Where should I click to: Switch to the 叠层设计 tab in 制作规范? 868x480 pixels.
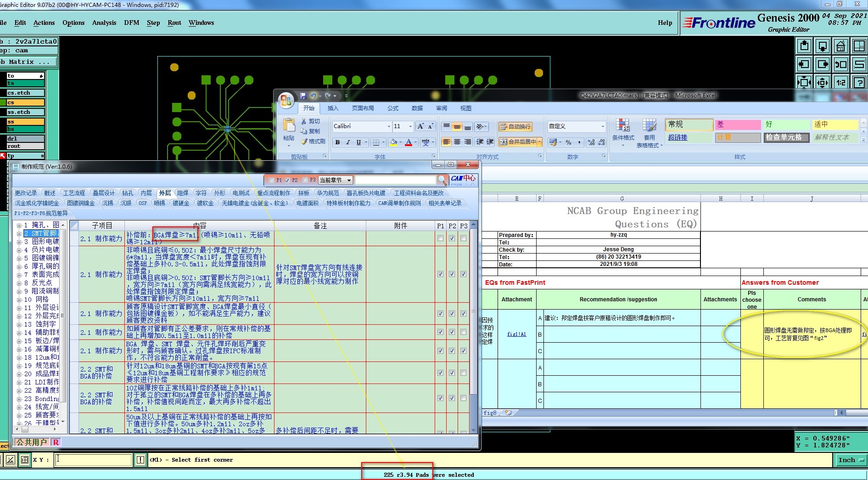click(104, 193)
